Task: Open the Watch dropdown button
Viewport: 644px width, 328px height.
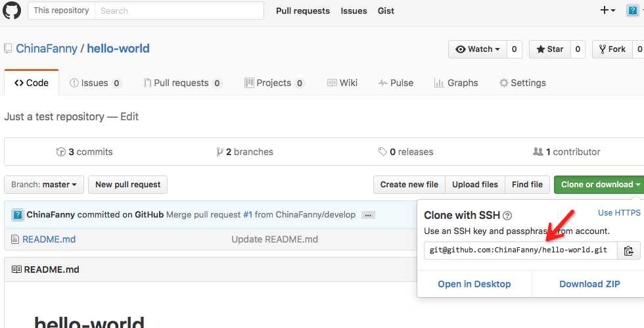Action: (478, 49)
